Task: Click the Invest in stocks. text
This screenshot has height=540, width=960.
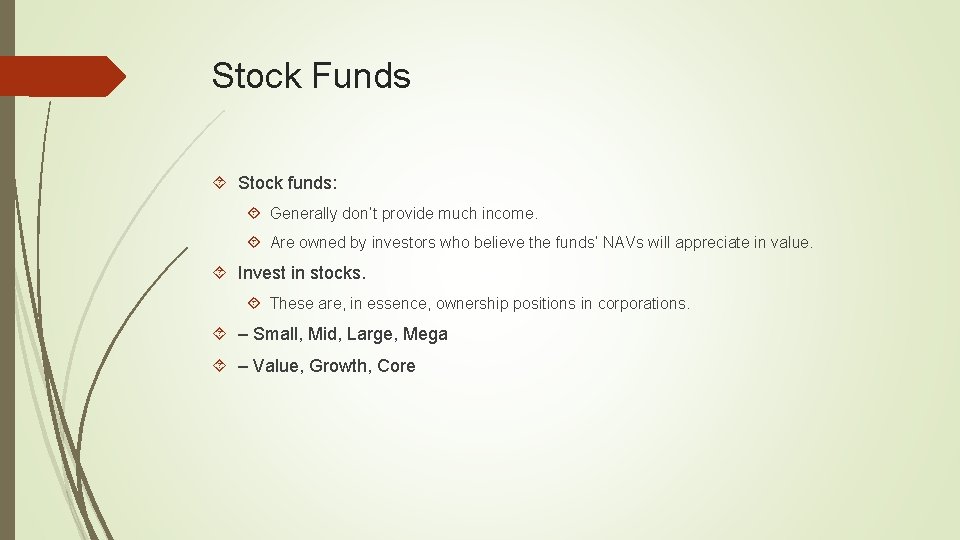Action: pos(302,273)
